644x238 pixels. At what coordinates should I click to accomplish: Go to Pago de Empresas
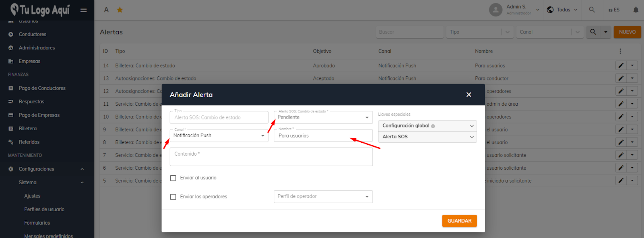tap(39, 115)
